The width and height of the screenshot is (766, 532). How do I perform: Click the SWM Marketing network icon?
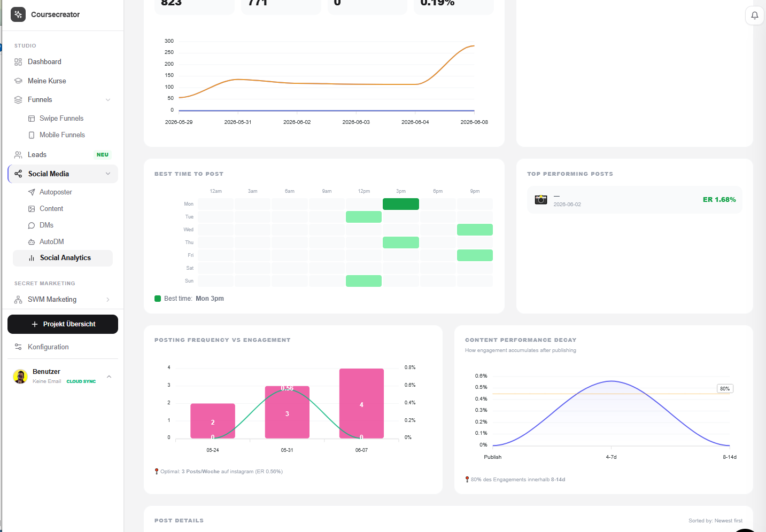tap(18, 300)
